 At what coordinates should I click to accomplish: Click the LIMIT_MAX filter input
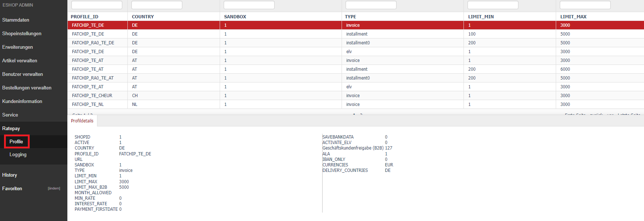pos(585,5)
